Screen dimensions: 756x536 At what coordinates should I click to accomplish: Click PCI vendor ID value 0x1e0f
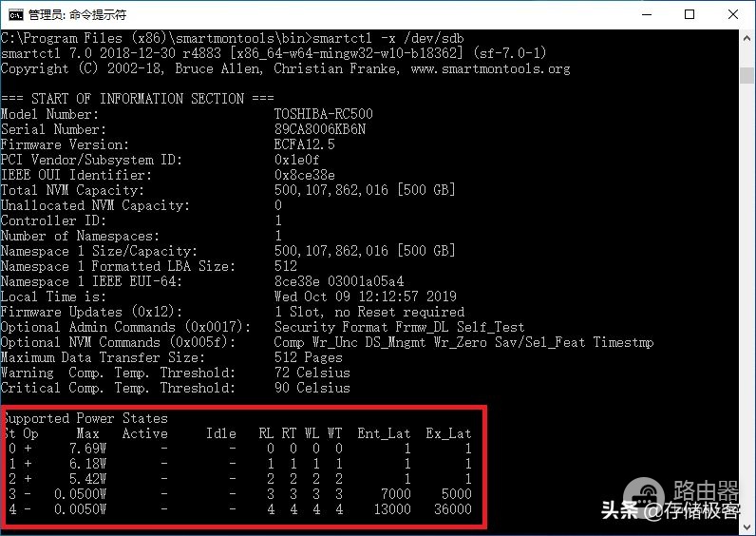click(296, 160)
